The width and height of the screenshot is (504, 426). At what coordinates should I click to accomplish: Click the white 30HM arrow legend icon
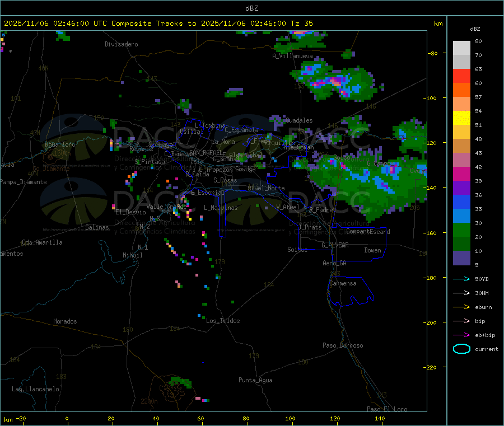coord(461,293)
